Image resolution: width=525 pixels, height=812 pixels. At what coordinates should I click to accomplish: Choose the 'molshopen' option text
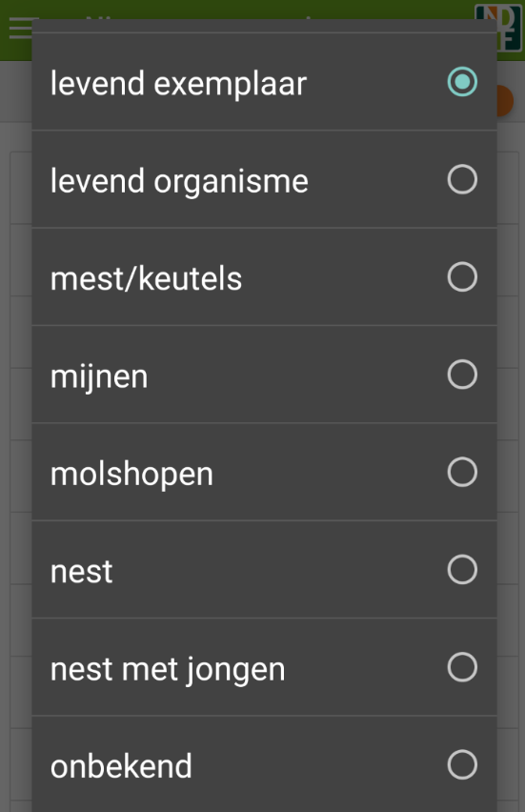click(x=131, y=475)
